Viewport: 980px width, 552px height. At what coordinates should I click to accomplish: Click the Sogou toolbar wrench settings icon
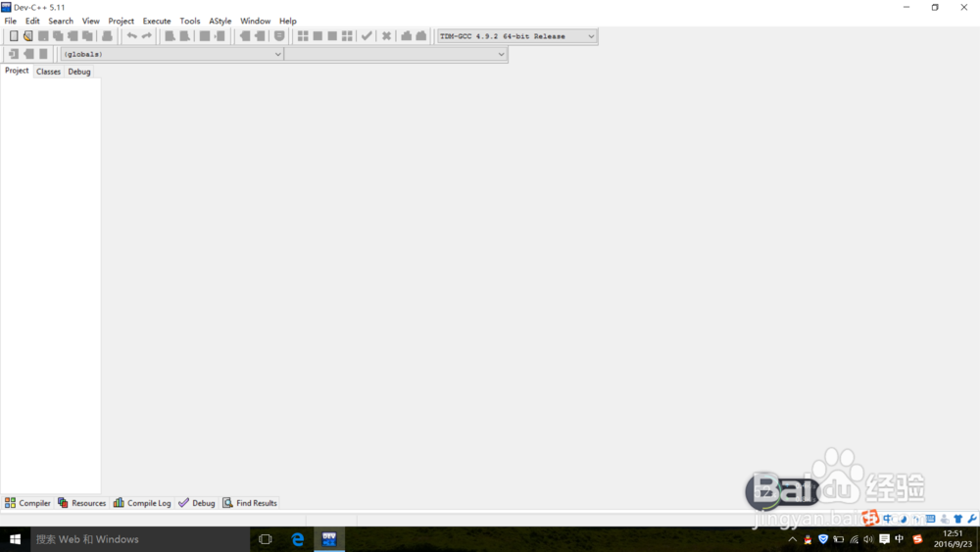click(x=972, y=519)
